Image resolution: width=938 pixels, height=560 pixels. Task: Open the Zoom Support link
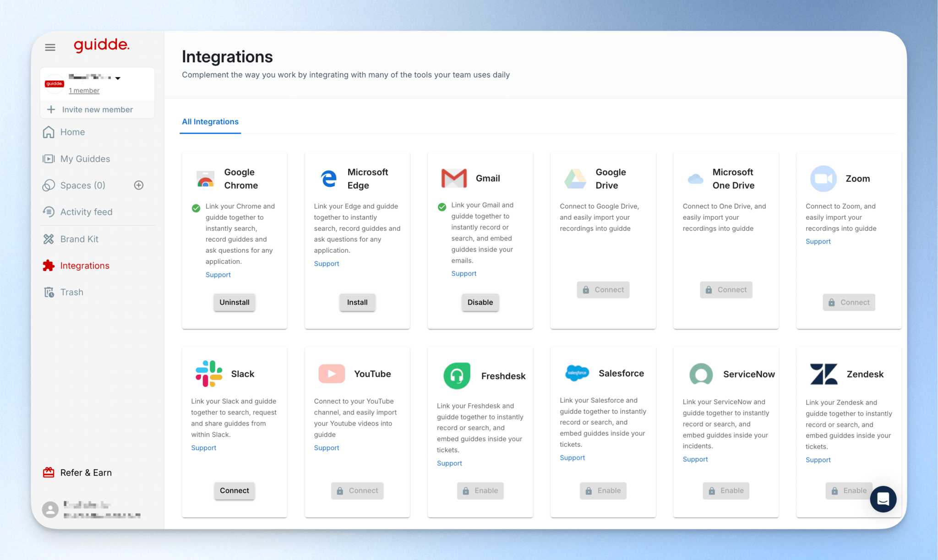818,241
